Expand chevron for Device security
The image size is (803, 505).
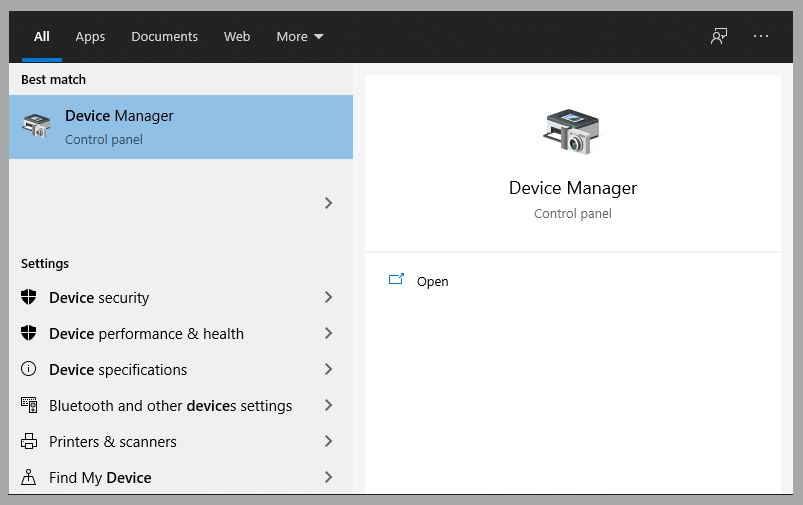point(329,297)
